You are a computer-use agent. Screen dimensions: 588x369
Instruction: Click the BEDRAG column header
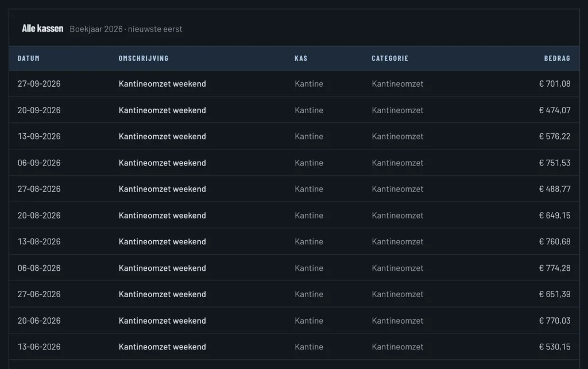557,58
